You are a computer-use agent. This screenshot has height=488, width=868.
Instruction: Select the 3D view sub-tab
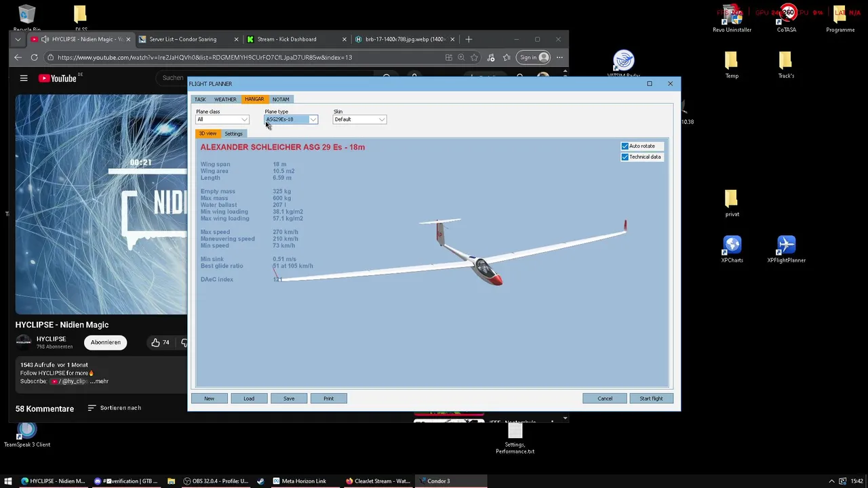tap(208, 134)
